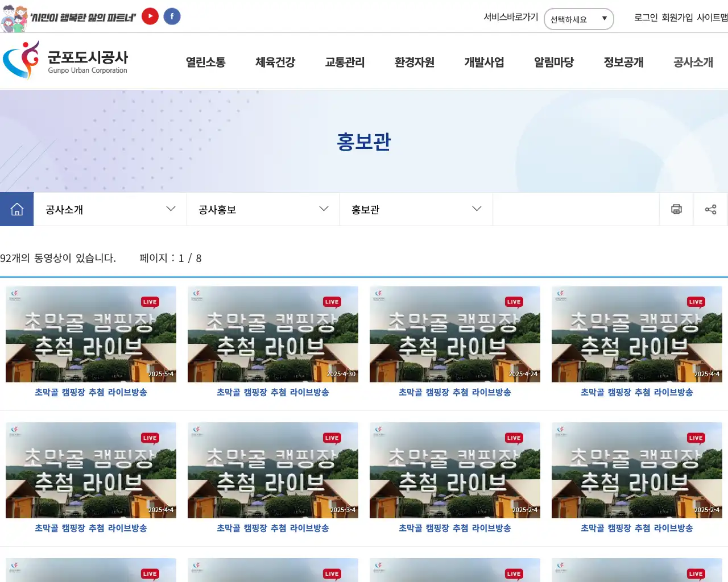This screenshot has width=728, height=582.
Task: Expand the 공사소개 breadcrumb dropdown
Action: (x=110, y=209)
